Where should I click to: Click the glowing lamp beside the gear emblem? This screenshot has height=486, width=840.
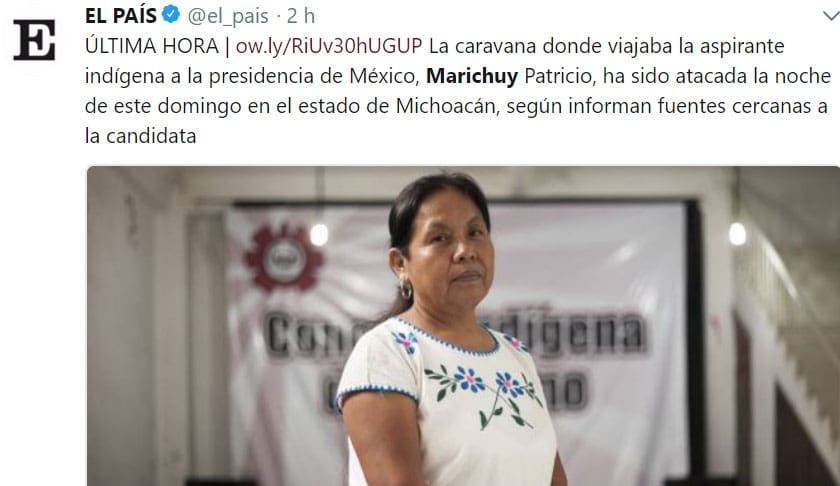pos(319,235)
